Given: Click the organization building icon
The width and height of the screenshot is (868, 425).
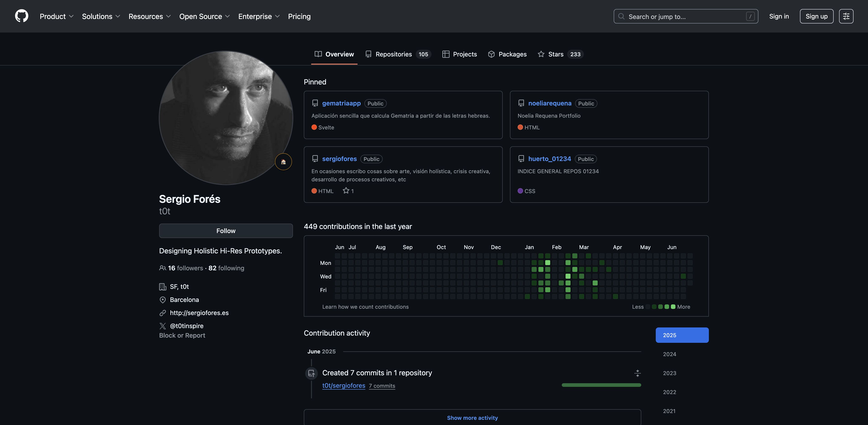Looking at the screenshot, I should 163,287.
